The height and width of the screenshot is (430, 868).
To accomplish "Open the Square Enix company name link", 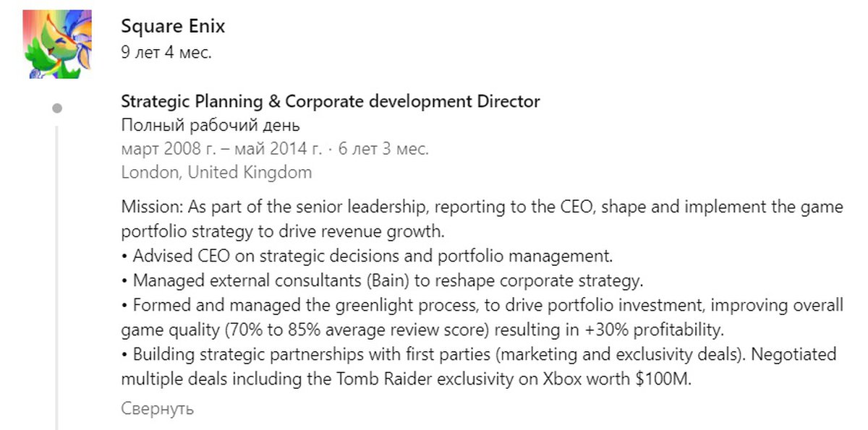I will (x=173, y=26).
